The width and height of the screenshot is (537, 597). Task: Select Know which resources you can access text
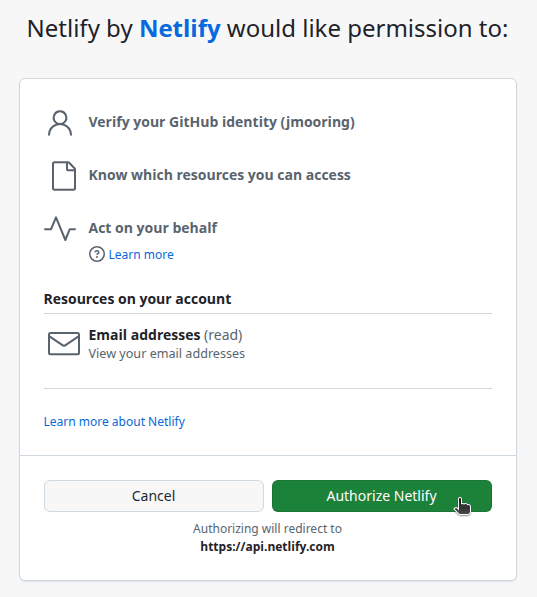(219, 175)
